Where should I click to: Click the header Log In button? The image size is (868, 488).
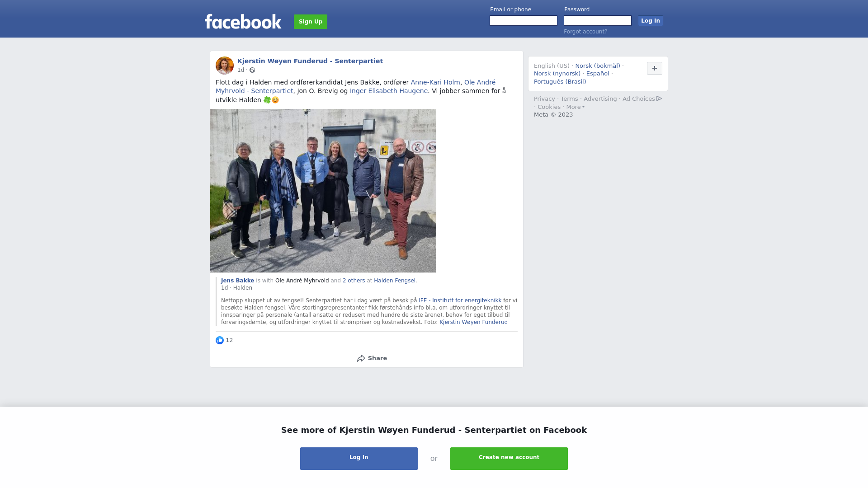tap(651, 21)
